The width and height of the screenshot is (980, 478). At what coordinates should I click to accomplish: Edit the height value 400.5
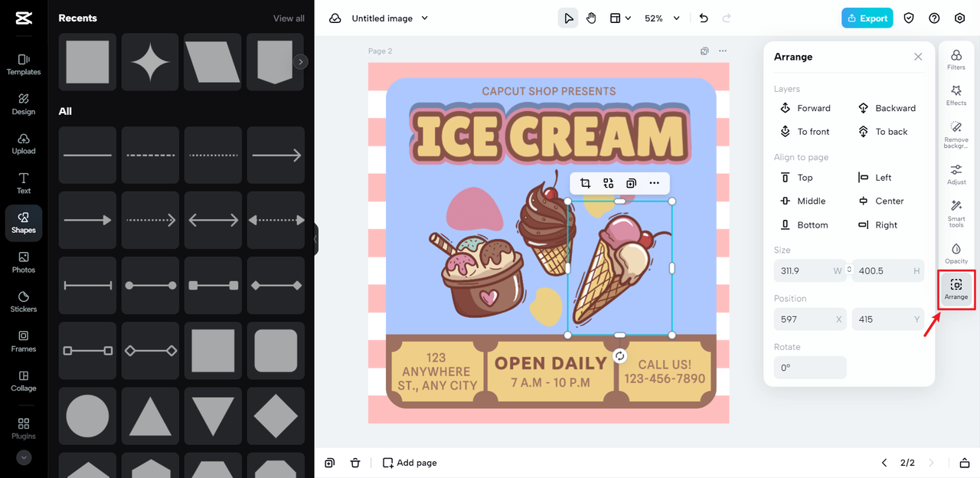pyautogui.click(x=888, y=270)
